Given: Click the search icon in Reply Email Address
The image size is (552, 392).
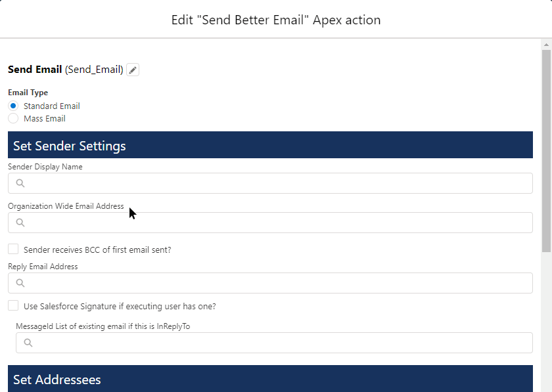Looking at the screenshot, I should click(x=20, y=283).
